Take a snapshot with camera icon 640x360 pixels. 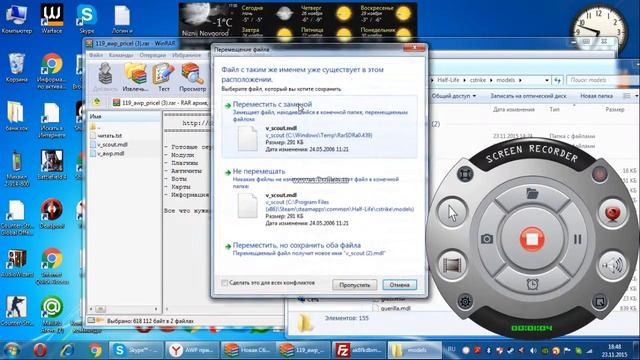(x=487, y=239)
